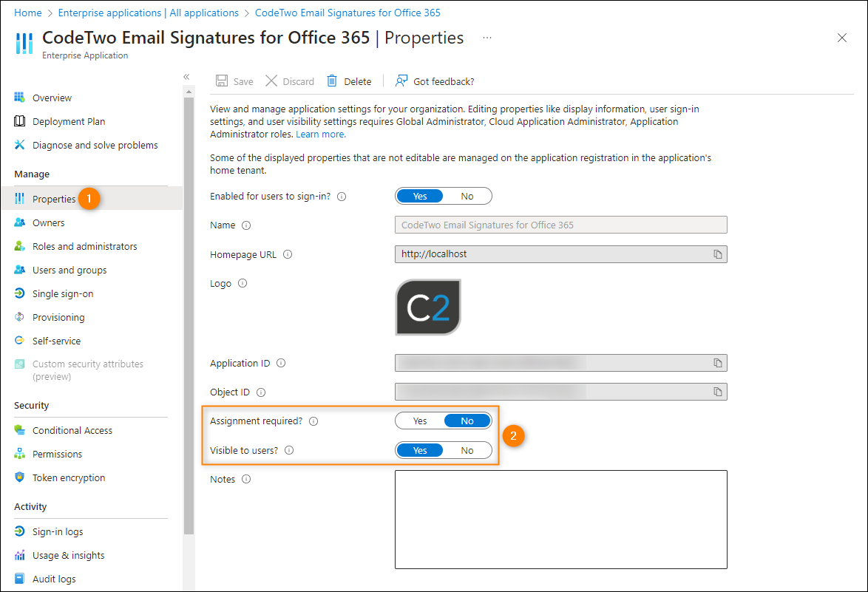Disable sign-in by selecting No
This screenshot has width=868, height=592.
(x=467, y=197)
